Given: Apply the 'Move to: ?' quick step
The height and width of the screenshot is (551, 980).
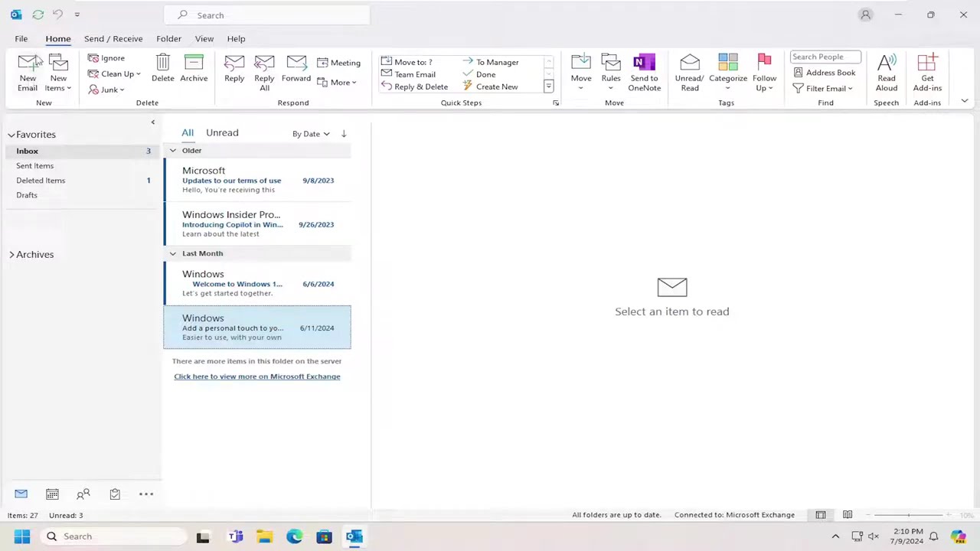Looking at the screenshot, I should [407, 62].
